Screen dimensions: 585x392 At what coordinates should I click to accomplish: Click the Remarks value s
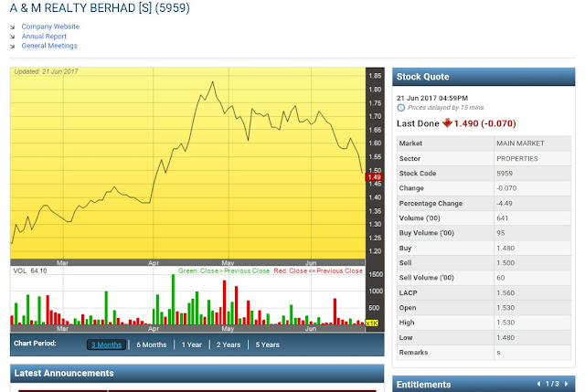498,353
